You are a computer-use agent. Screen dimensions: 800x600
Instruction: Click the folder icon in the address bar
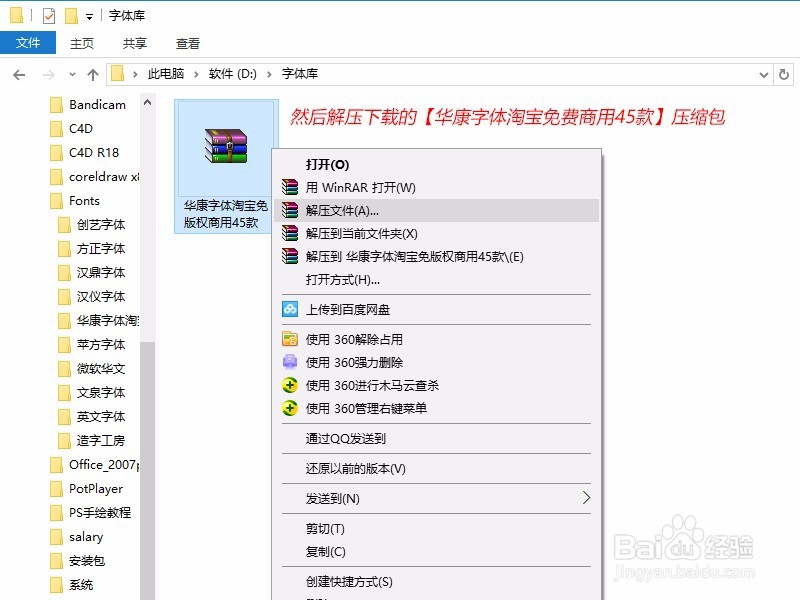(x=117, y=74)
